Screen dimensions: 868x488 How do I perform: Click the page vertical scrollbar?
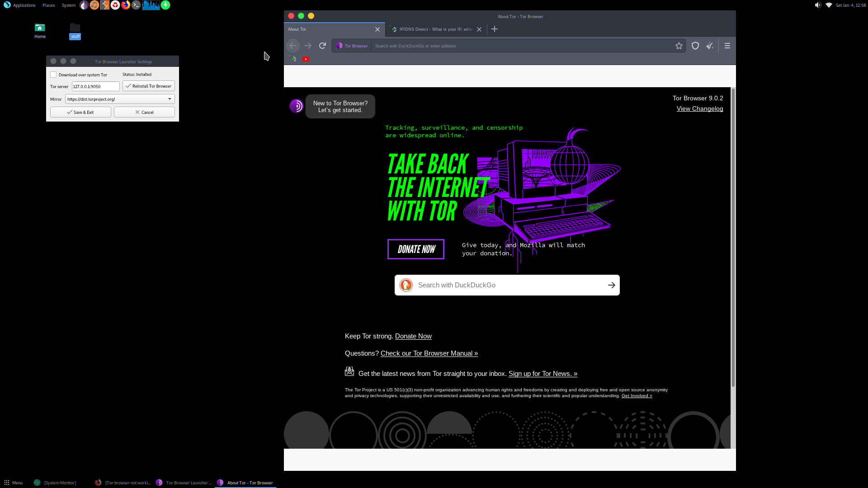(733, 237)
